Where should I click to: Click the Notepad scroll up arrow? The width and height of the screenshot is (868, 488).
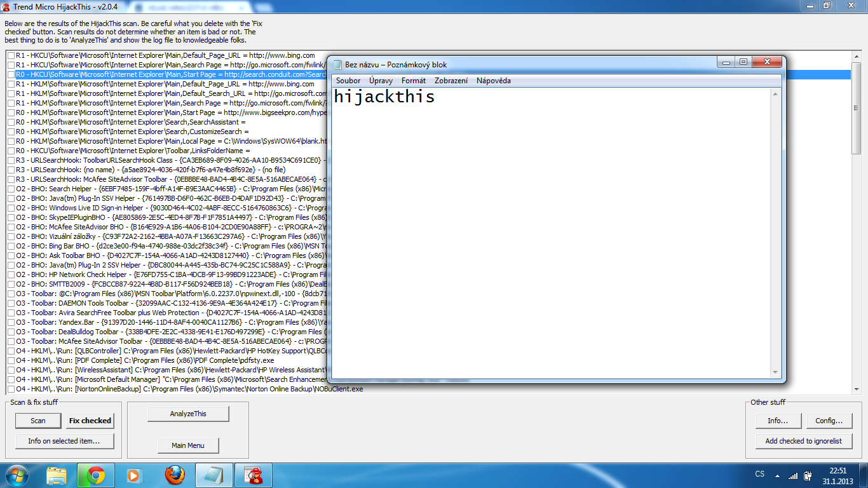pos(776,94)
